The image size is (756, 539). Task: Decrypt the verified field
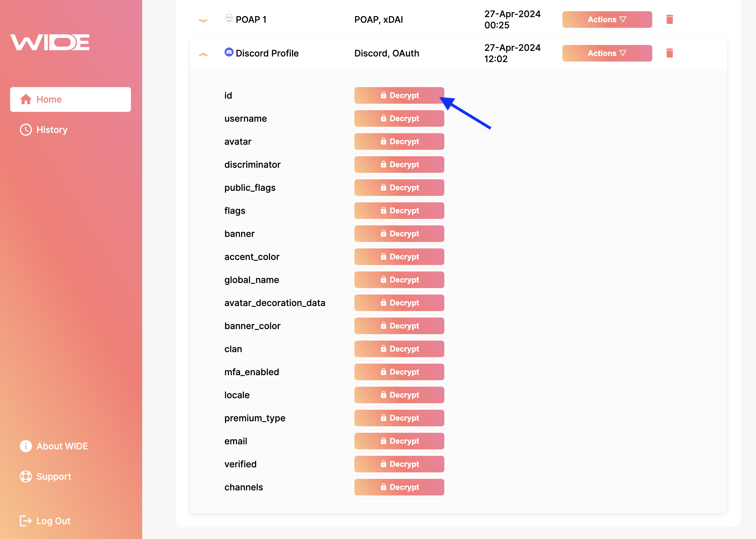coord(399,464)
